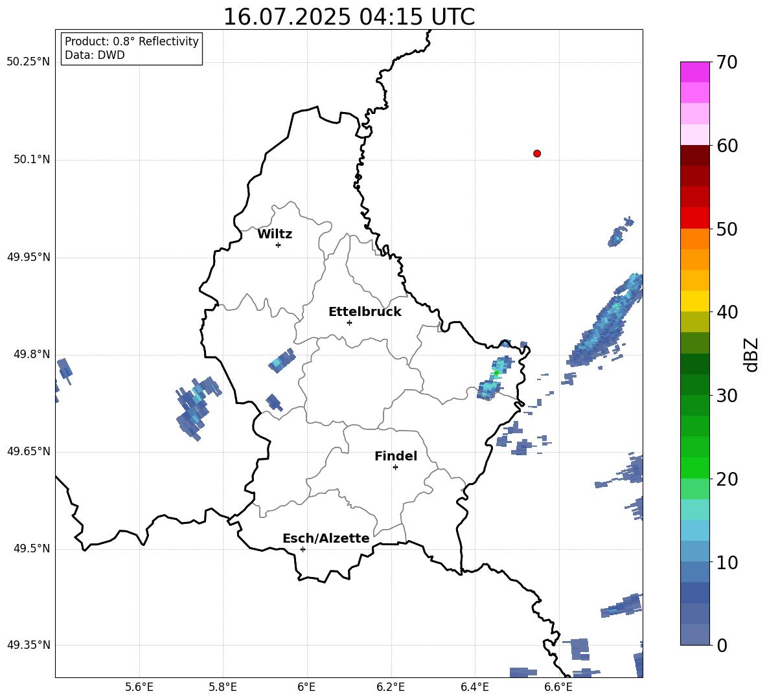Click the 49.8°N latitude label

point(32,354)
